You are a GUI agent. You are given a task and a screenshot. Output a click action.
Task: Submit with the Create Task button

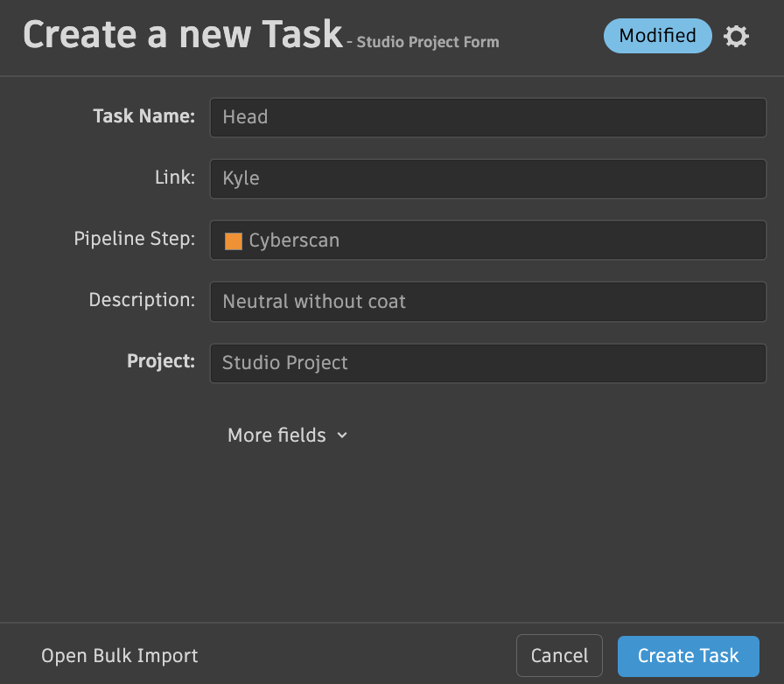click(688, 656)
